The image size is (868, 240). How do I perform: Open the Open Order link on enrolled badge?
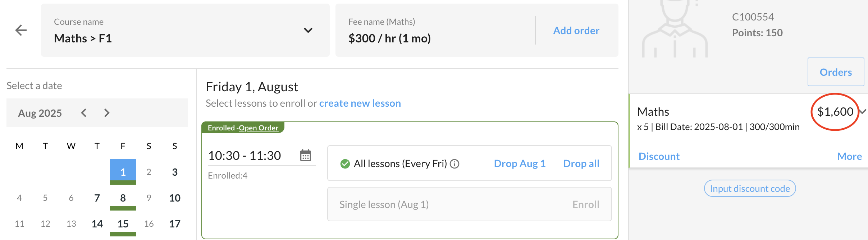[x=259, y=128]
